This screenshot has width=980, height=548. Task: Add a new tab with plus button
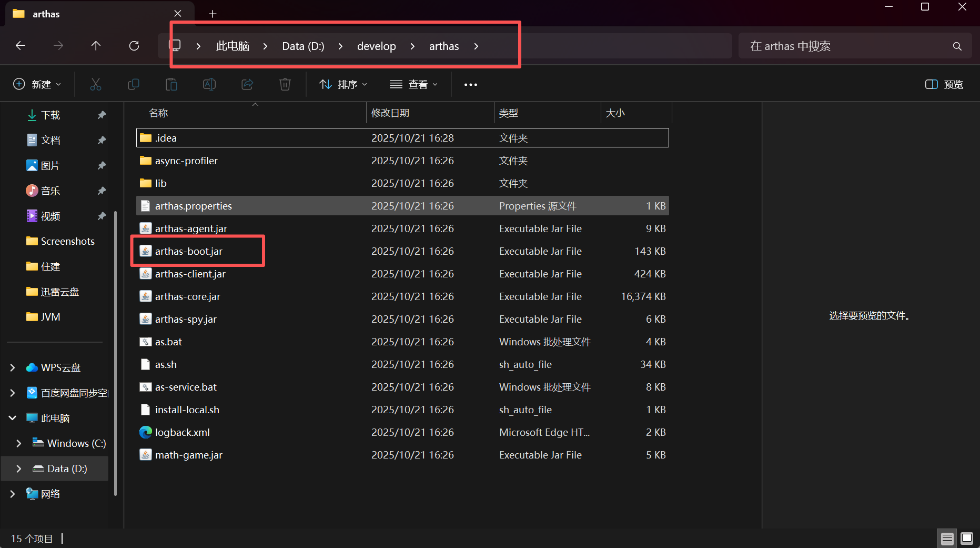[213, 14]
